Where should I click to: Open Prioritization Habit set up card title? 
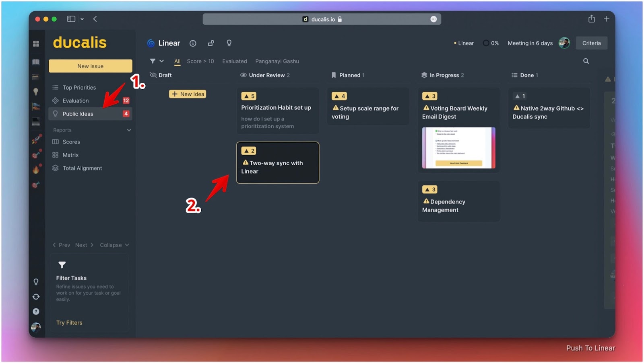pyautogui.click(x=276, y=107)
